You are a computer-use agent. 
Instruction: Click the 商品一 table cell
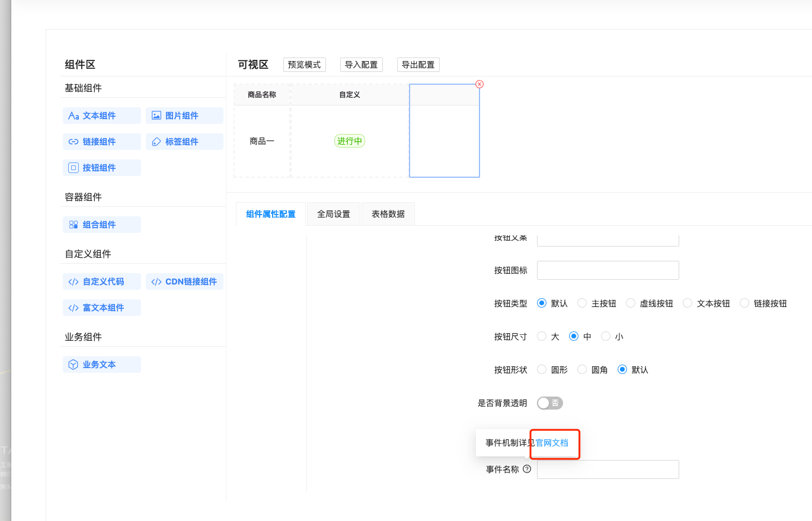262,141
